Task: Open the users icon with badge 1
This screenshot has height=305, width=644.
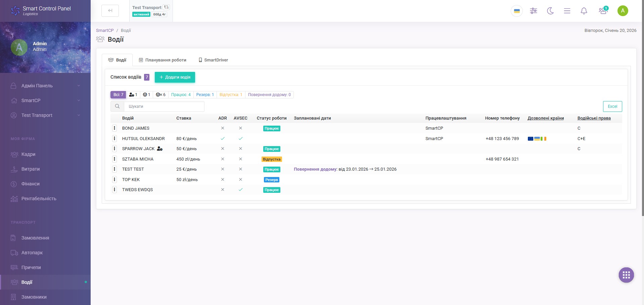Action: [x=603, y=11]
